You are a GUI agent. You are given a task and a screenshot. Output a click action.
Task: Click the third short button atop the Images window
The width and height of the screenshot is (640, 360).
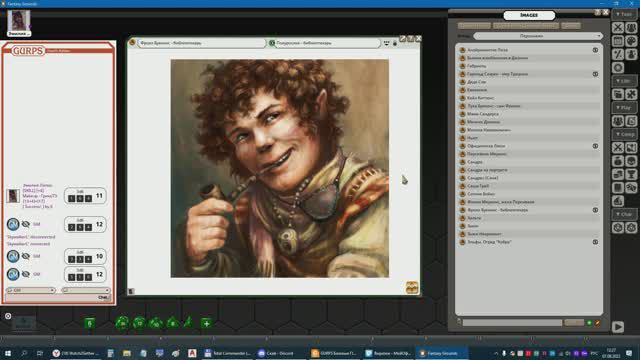571,26
